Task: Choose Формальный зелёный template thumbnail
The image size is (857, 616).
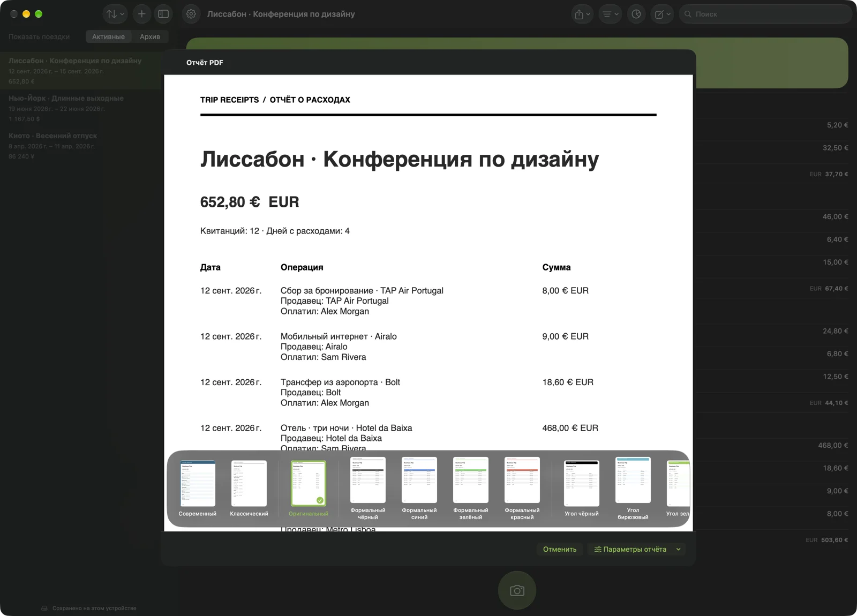Action: (471, 480)
